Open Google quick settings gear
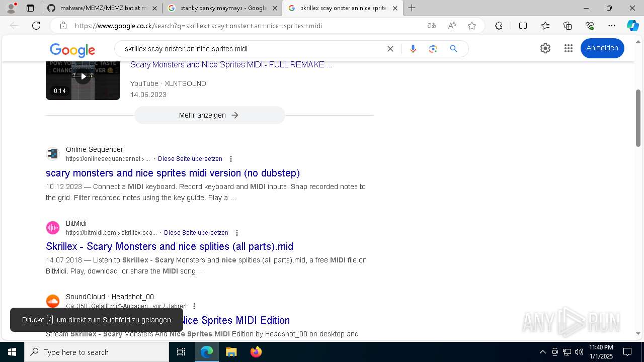Viewport: 644px width, 362px height. click(x=545, y=48)
